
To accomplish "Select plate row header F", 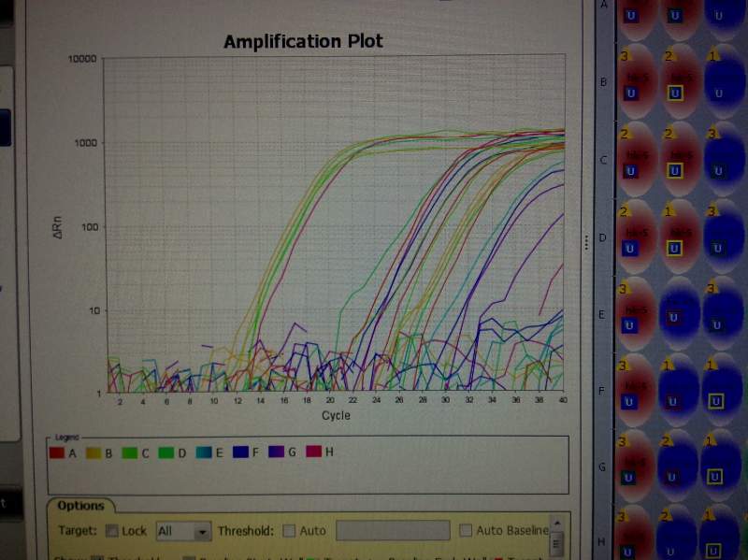I will click(x=601, y=391).
